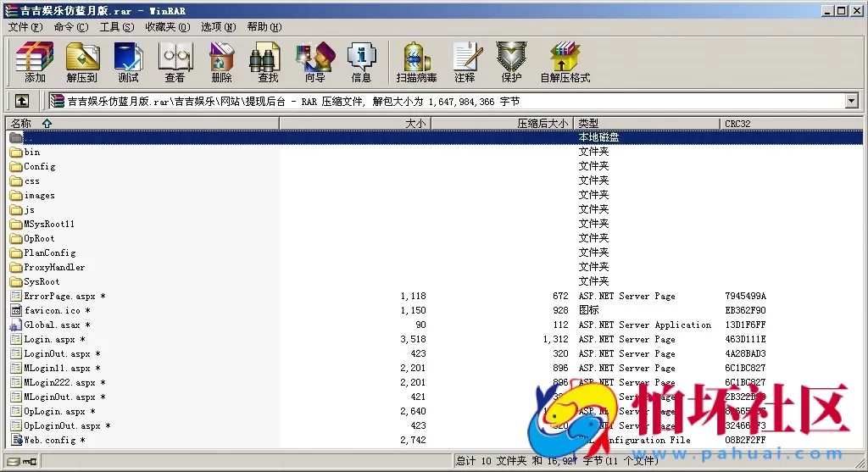
Task: Open the 文件 (File) menu
Action: [x=25, y=26]
